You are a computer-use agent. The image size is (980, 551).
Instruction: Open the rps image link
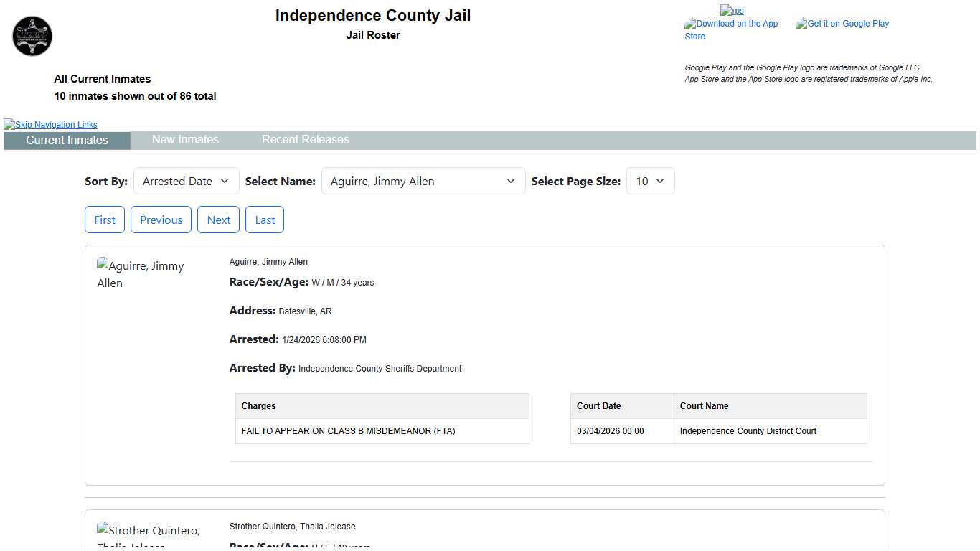point(732,11)
